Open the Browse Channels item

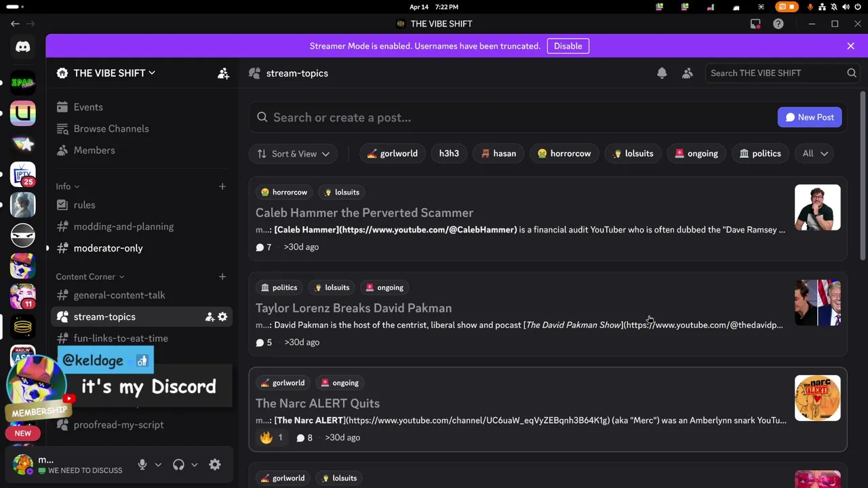coord(111,129)
